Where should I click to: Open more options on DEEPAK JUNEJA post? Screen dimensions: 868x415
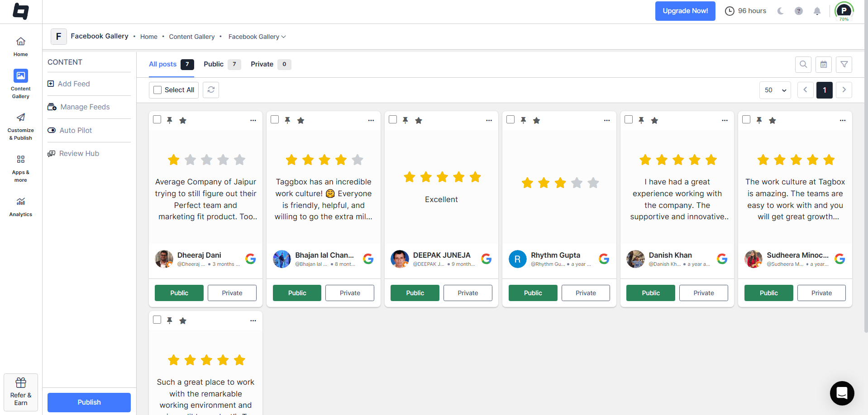coord(489,120)
